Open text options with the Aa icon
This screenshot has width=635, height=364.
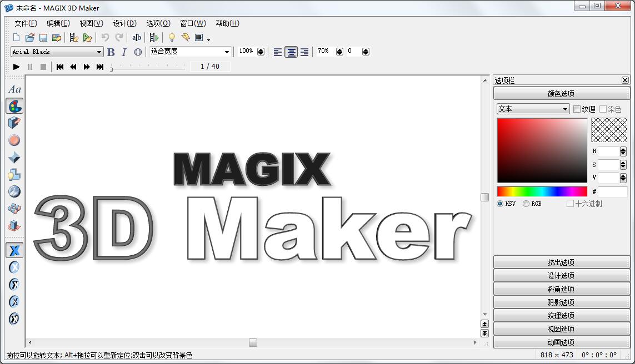click(x=14, y=89)
